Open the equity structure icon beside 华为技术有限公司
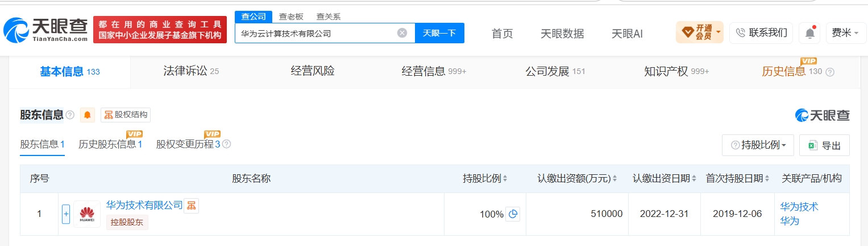 coord(191,206)
